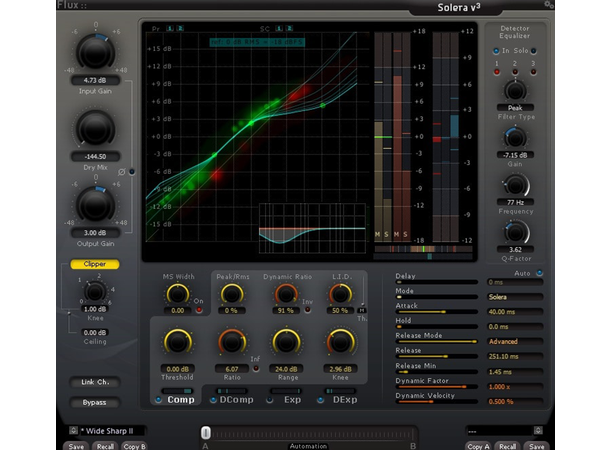The width and height of the screenshot is (610, 450).
Task: Click the Dynamic Factor slider
Action: pos(436,387)
